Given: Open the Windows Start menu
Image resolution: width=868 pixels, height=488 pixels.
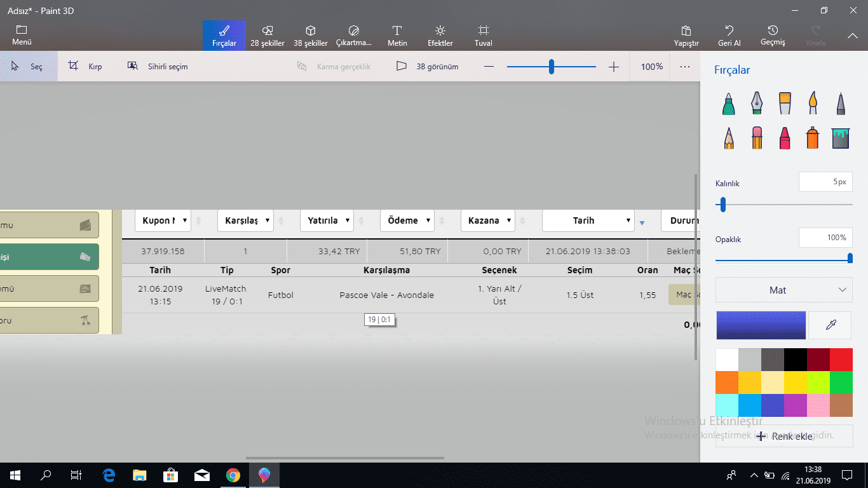Looking at the screenshot, I should coord(15,475).
